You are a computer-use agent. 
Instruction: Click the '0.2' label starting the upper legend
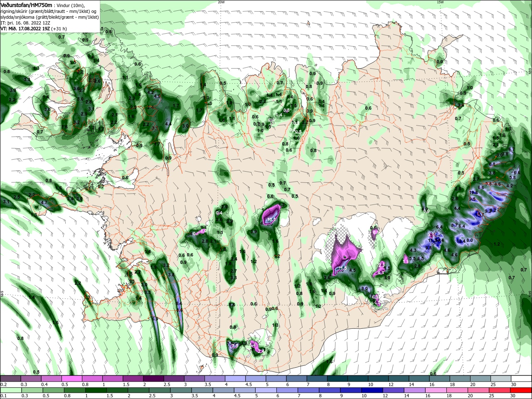[x=4, y=384]
